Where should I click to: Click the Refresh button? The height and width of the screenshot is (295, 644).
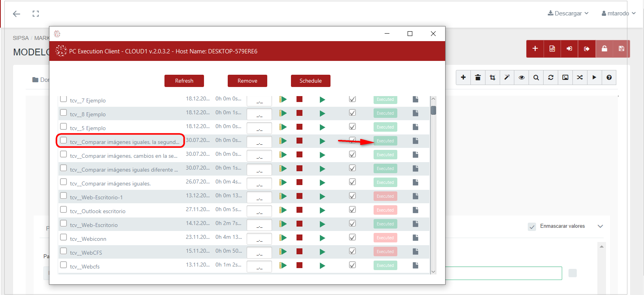[x=184, y=81]
